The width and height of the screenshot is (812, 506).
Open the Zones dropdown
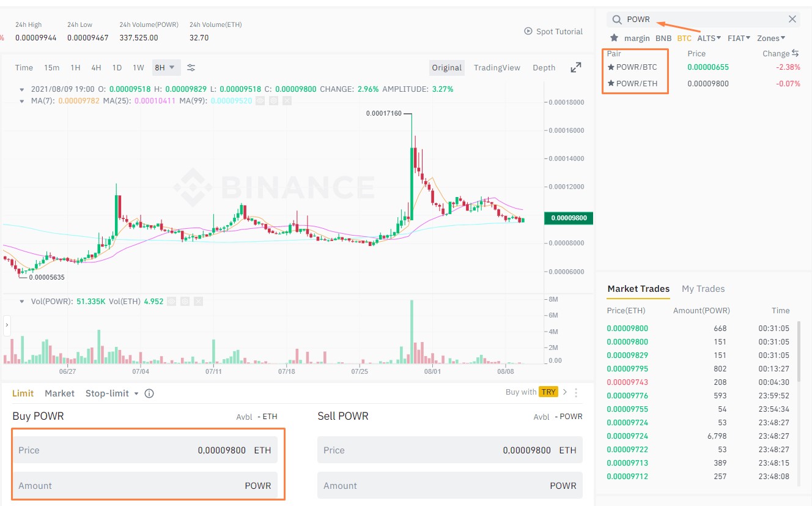click(x=770, y=38)
